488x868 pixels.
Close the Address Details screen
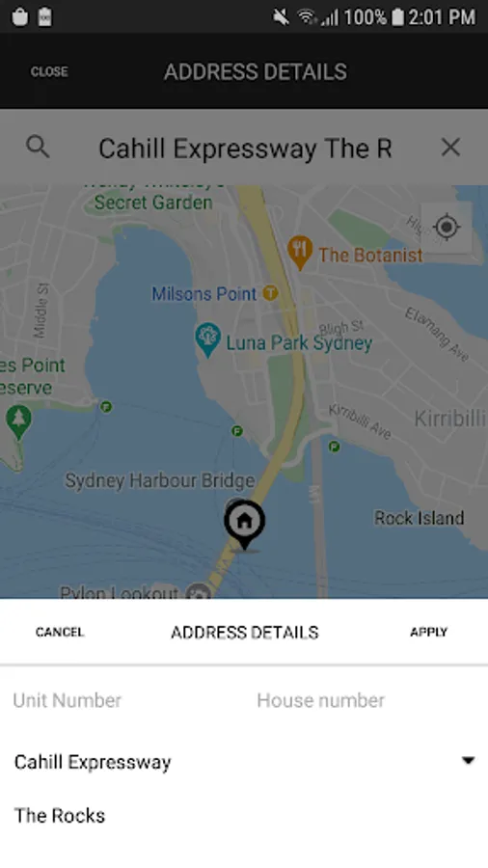point(49,71)
